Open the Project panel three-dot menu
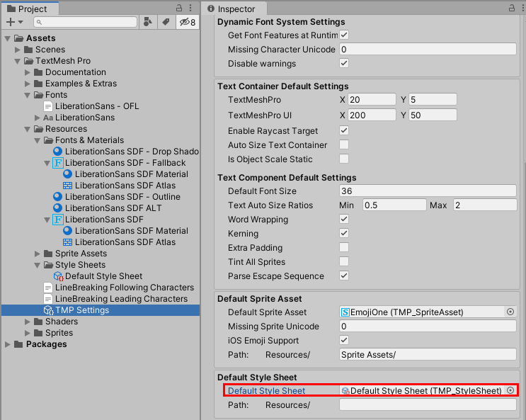 (193, 8)
